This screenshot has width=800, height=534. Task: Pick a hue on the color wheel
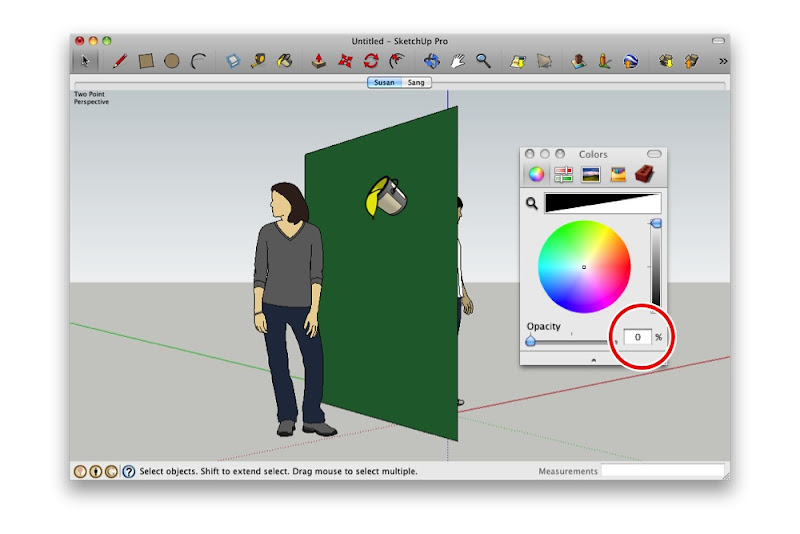coord(584,267)
